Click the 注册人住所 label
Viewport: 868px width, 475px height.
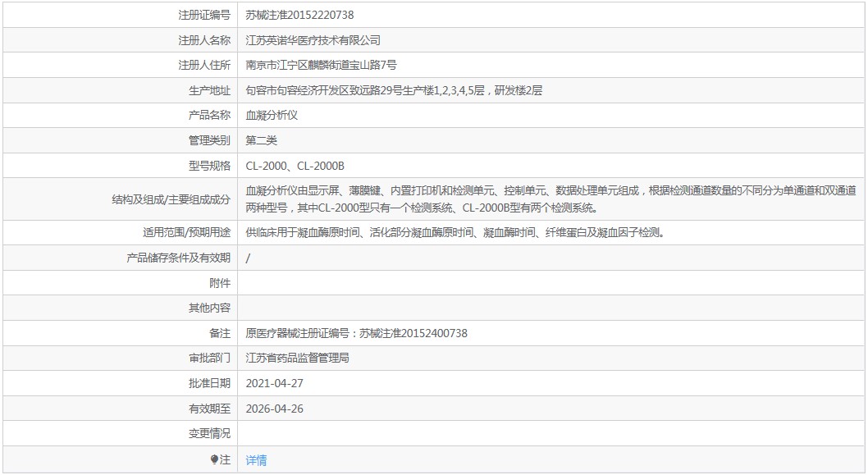(204, 66)
